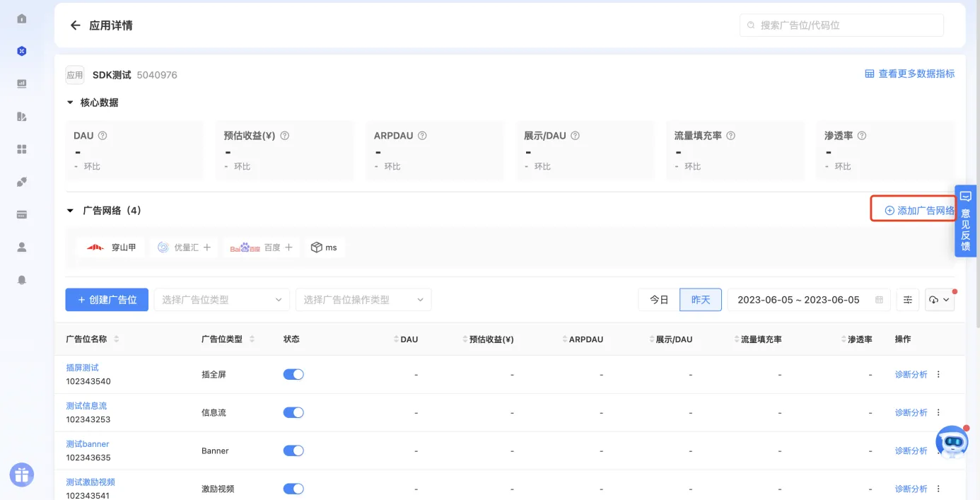Open the chatbot assistant robot icon
Image resolution: width=980 pixels, height=500 pixels.
[952, 442]
